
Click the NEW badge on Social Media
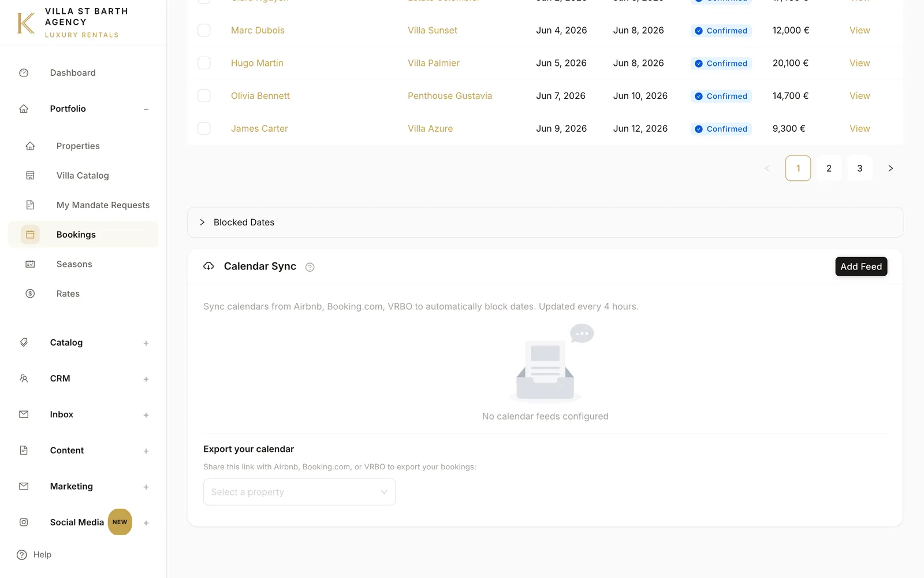tap(120, 522)
